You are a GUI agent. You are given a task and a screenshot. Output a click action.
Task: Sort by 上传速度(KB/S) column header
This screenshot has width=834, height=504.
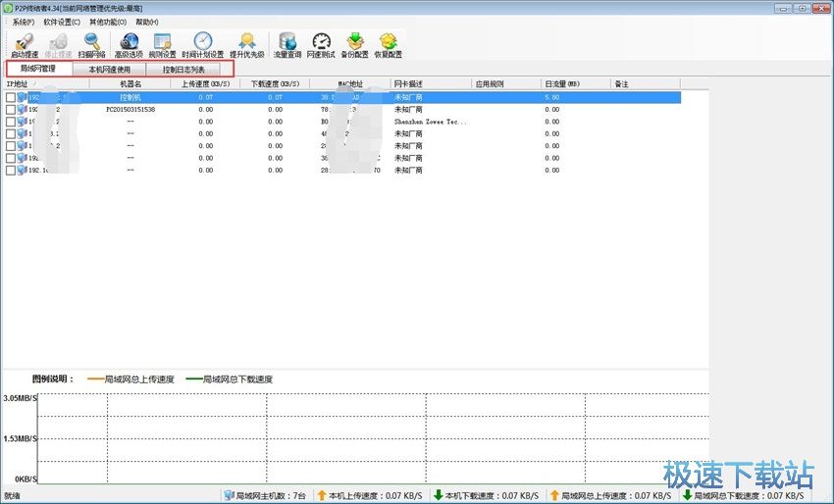tap(205, 84)
